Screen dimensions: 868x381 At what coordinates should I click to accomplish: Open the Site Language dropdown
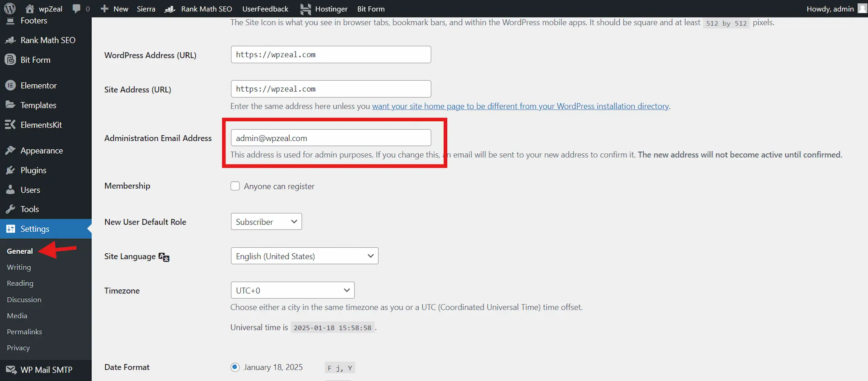pos(304,256)
